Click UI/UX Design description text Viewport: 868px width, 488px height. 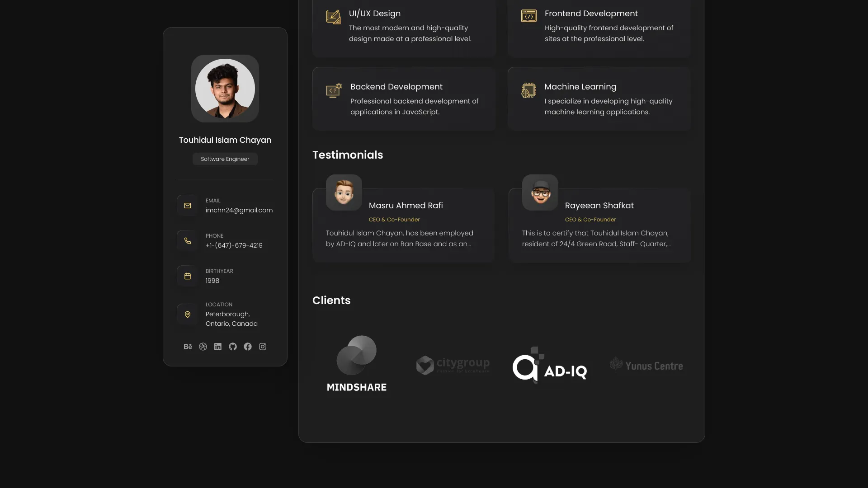(410, 33)
